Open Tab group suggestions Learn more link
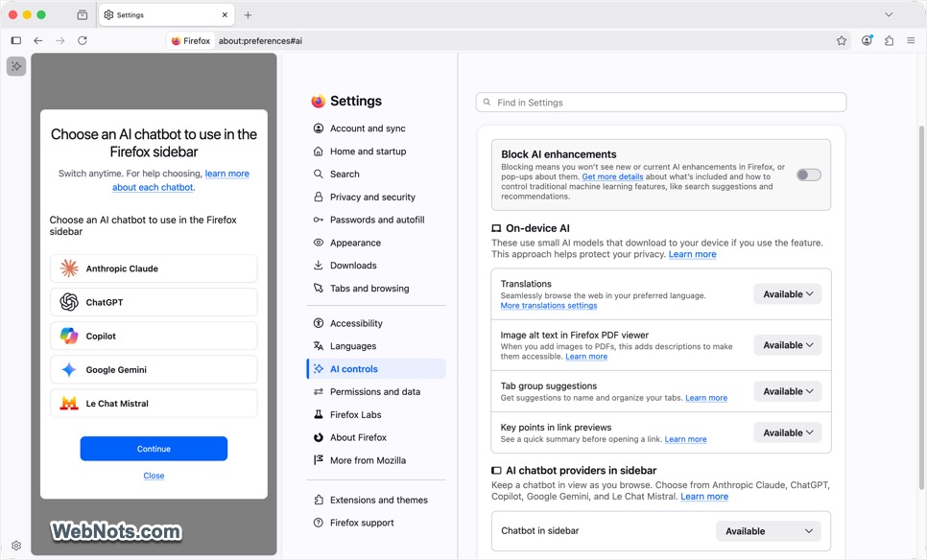The width and height of the screenshot is (927, 560). [x=706, y=398]
